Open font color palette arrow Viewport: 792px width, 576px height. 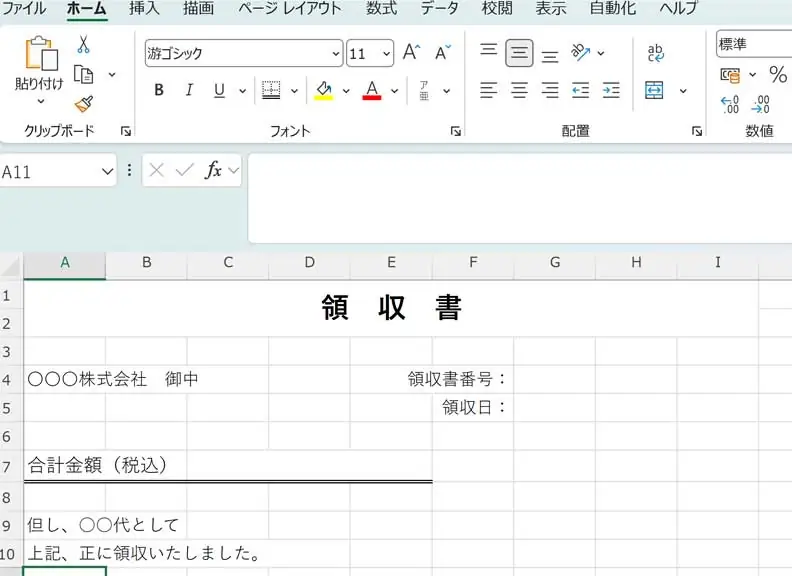394,91
